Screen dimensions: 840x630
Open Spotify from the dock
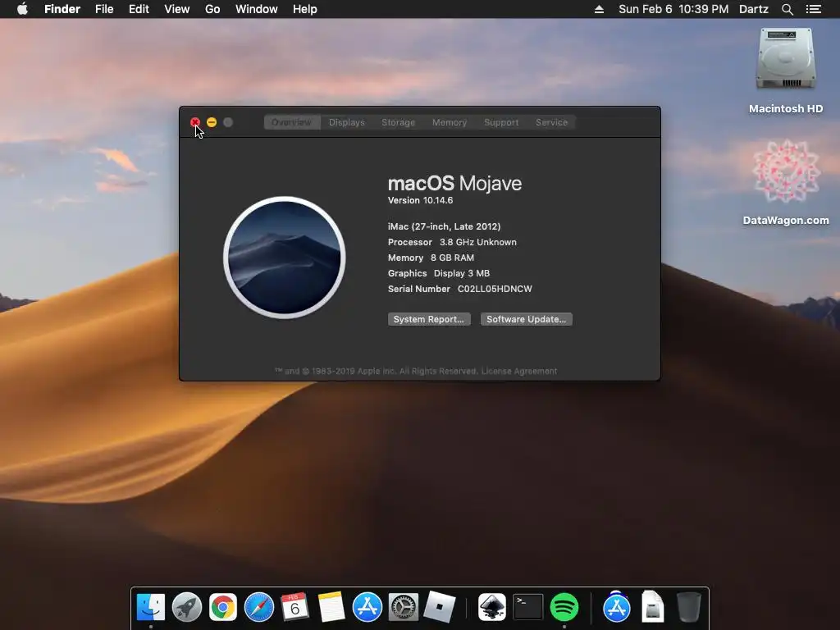pos(564,607)
